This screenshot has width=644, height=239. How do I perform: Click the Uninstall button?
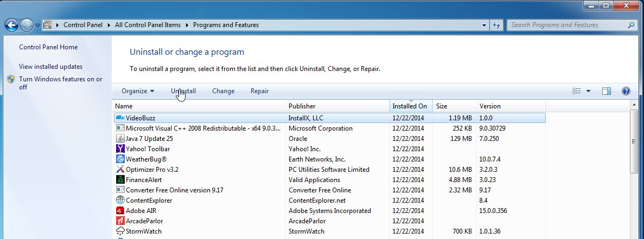[x=183, y=91]
